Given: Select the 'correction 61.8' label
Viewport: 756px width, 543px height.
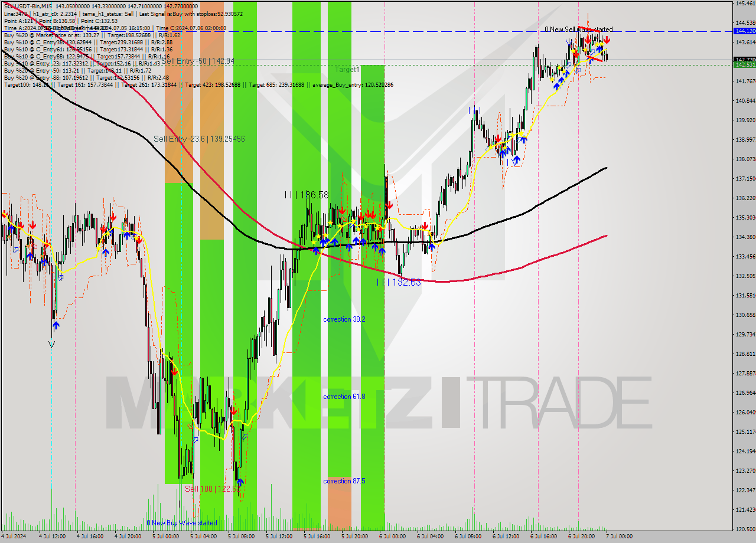Looking at the screenshot, I should tap(344, 397).
